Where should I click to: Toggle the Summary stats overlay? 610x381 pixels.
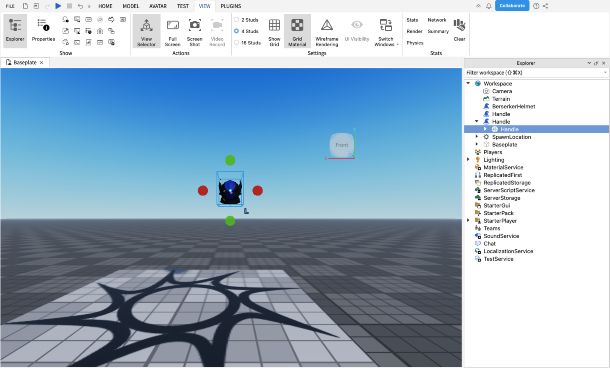click(x=438, y=31)
